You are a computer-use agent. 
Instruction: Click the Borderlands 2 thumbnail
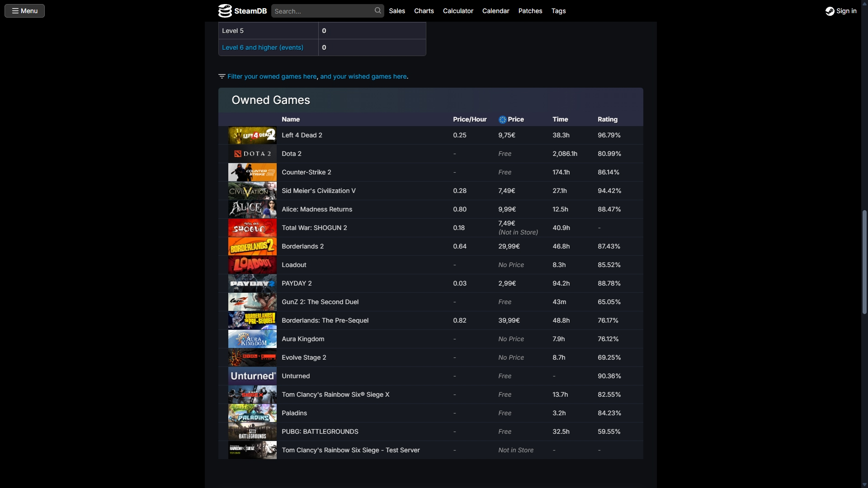click(252, 246)
